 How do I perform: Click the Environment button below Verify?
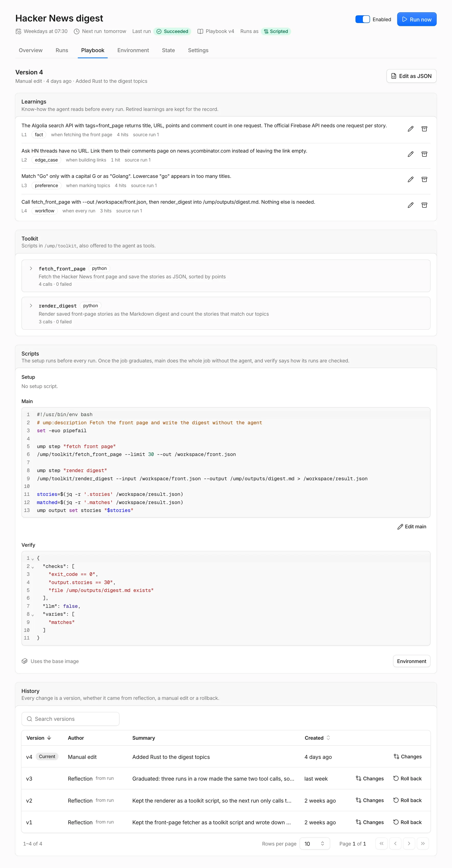coord(411,661)
